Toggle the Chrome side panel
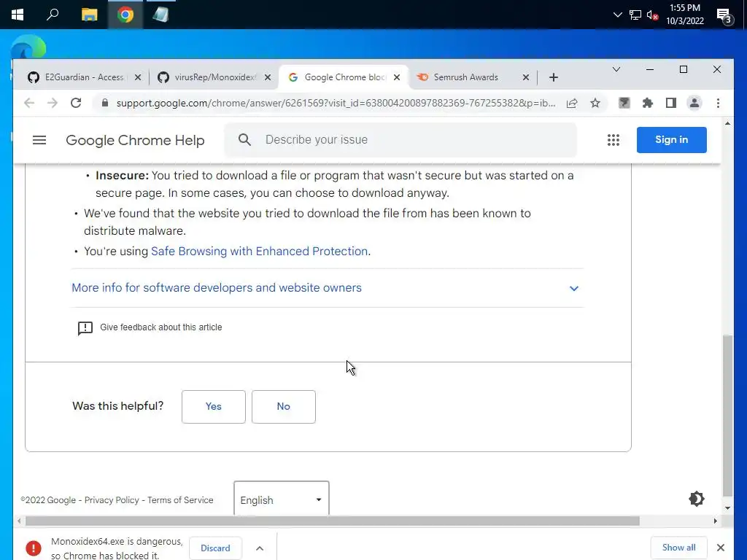This screenshot has height=560, width=747. 671,103
